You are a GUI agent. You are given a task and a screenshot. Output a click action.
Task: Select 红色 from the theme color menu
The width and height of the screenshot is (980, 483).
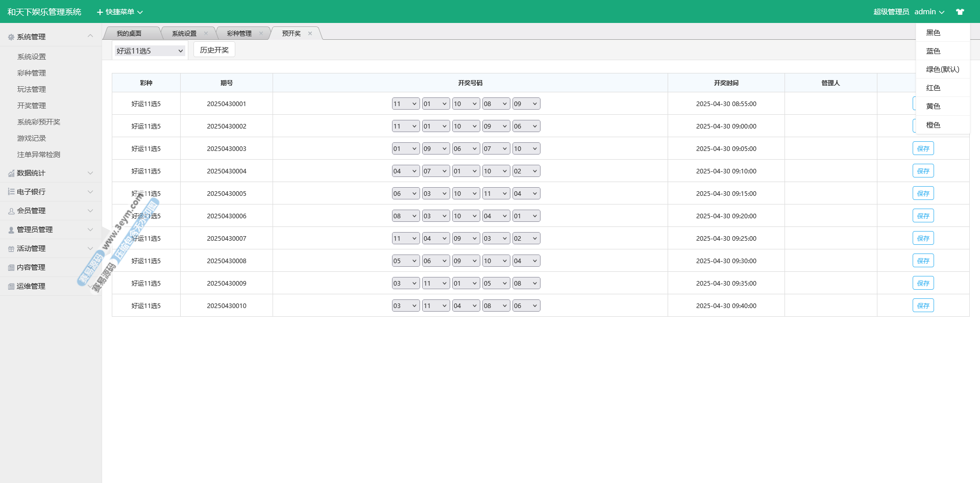click(x=933, y=88)
